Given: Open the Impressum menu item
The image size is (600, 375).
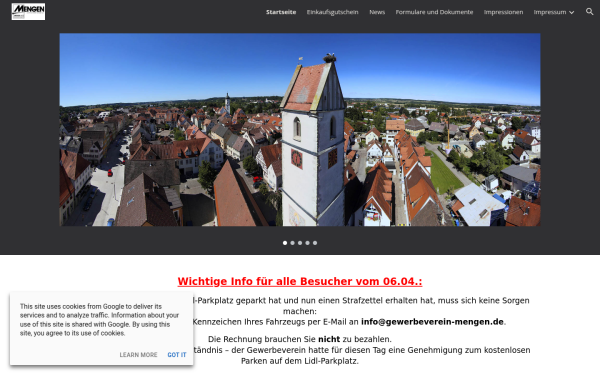Looking at the screenshot, I should (549, 12).
